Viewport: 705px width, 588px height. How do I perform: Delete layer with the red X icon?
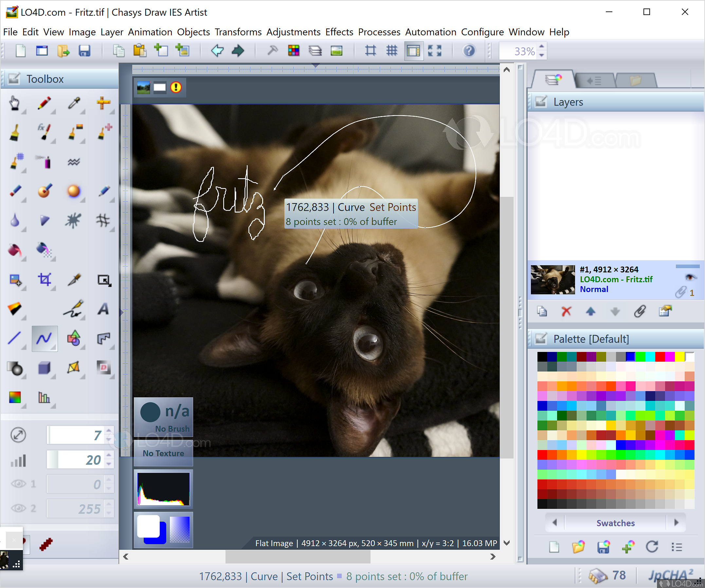(x=566, y=311)
